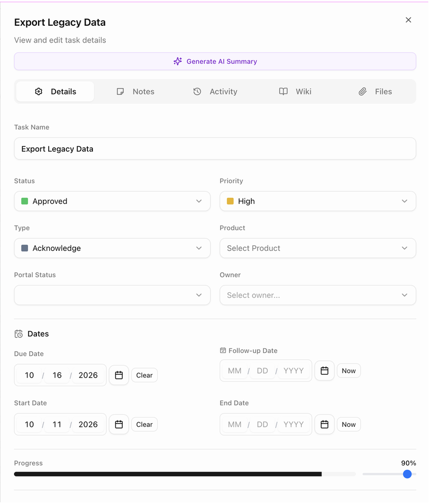430x504 pixels.
Task: Set End Date to Now
Action: 349,424
